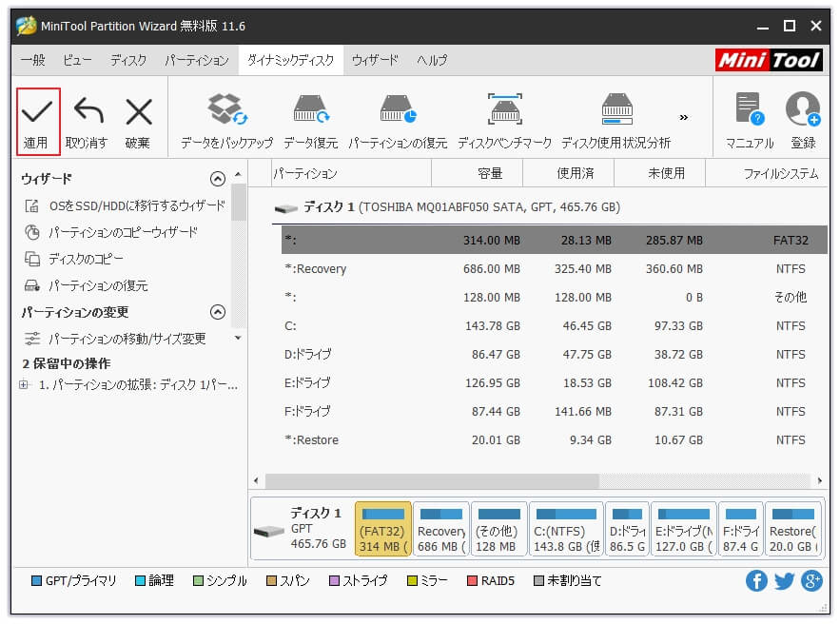Image resolution: width=840 pixels, height=624 pixels.
Task: Click the RAID5 legend color swatch
Action: pos(472,580)
